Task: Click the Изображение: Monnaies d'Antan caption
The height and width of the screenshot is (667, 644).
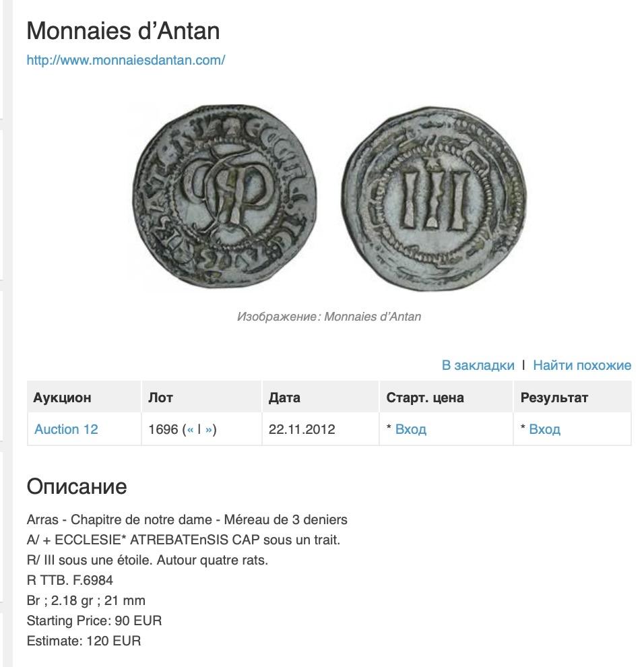Action: pyautogui.click(x=329, y=316)
